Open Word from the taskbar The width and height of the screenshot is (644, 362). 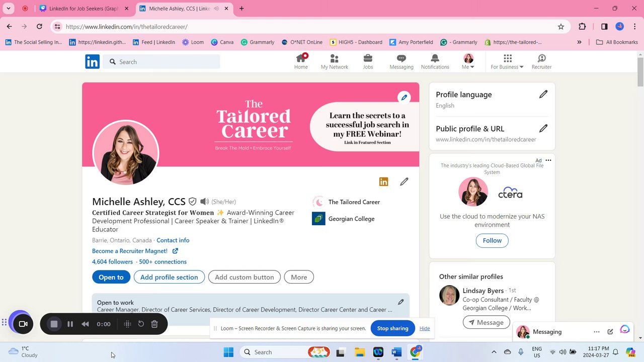(396, 352)
